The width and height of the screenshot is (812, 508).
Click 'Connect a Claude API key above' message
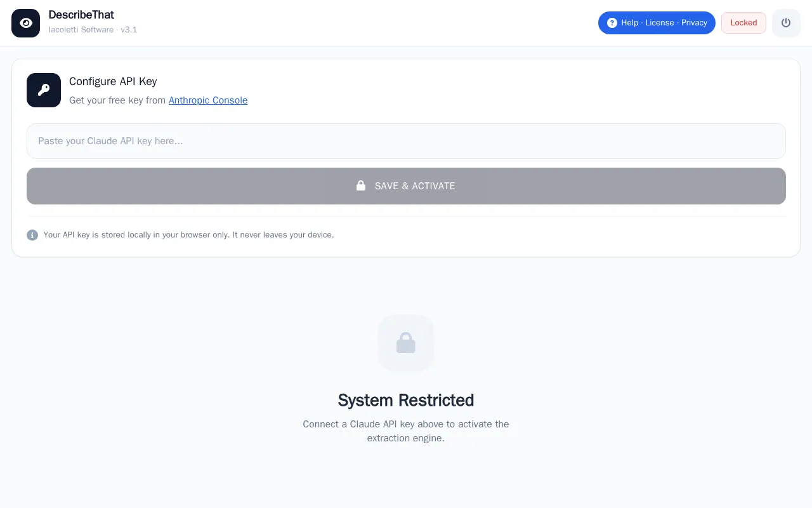[x=406, y=431]
